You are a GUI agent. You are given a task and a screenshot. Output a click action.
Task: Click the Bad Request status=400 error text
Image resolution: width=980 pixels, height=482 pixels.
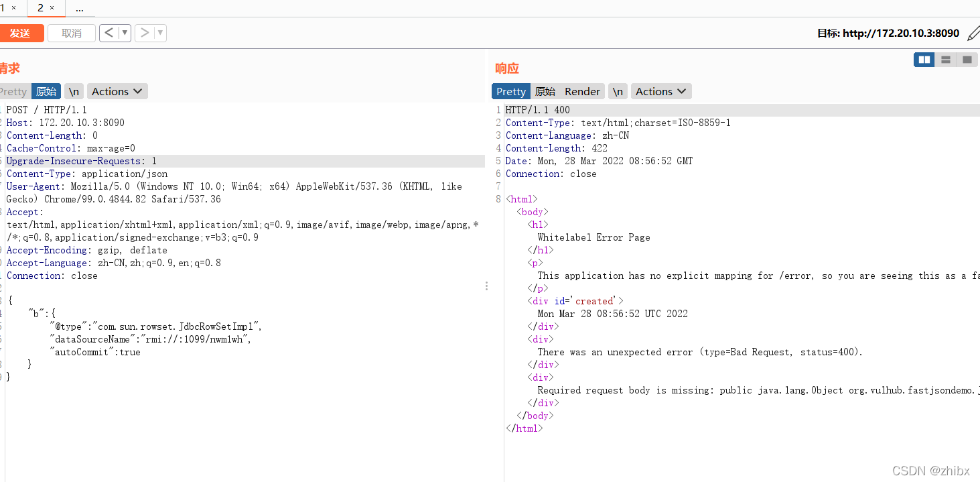pos(701,352)
